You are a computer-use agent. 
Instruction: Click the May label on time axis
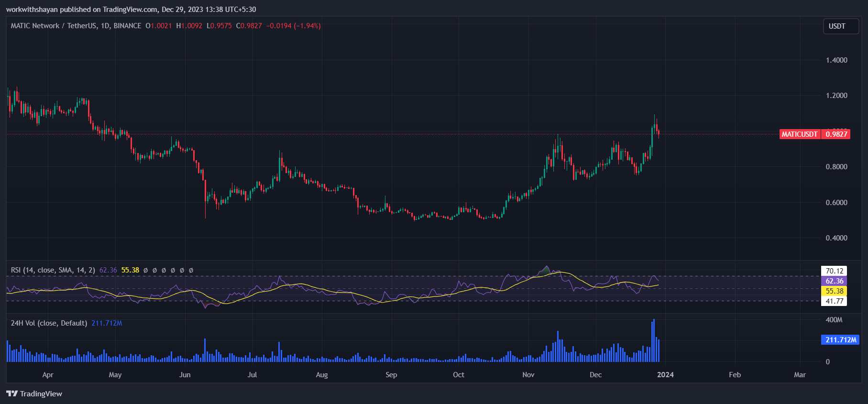(x=115, y=375)
